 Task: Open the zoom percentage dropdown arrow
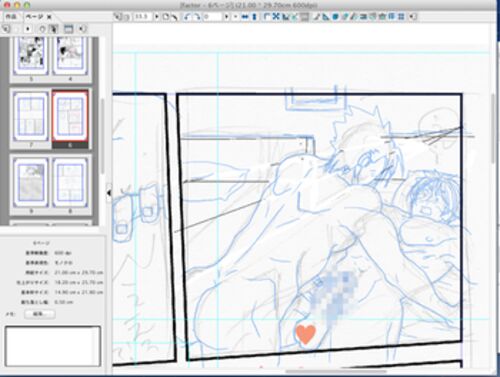point(157,16)
